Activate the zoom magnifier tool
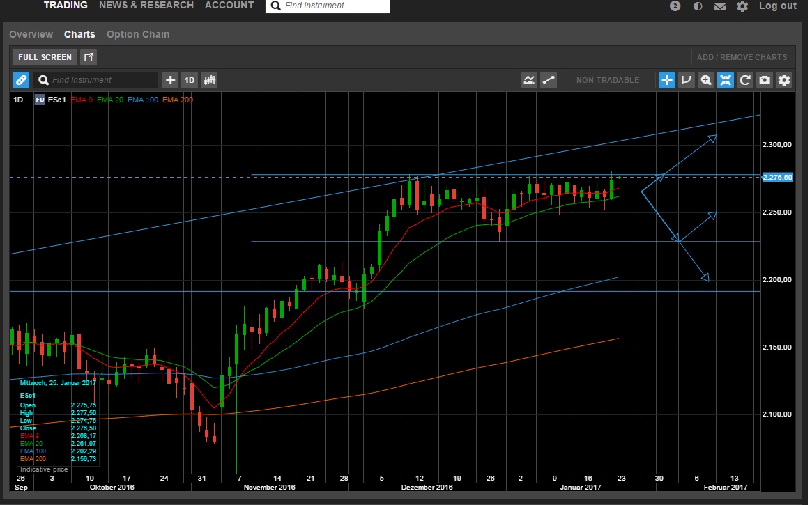Image resolution: width=812 pixels, height=505 pixels. 706,80
